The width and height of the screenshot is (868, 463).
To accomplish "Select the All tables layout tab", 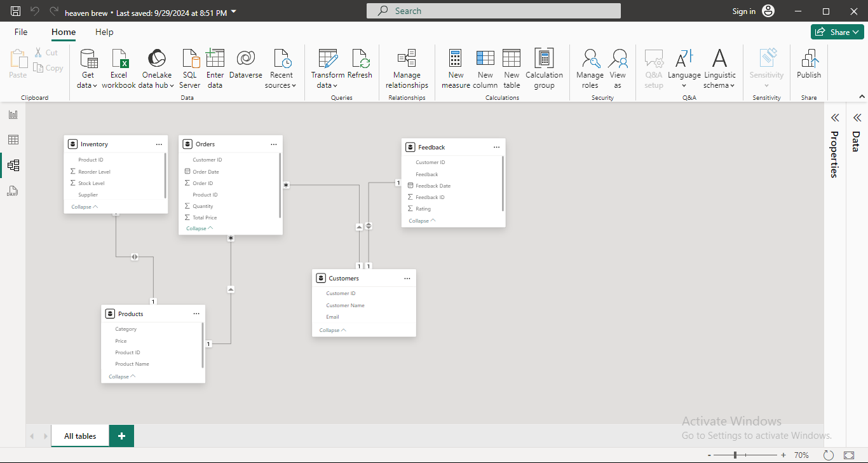I will pos(80,436).
